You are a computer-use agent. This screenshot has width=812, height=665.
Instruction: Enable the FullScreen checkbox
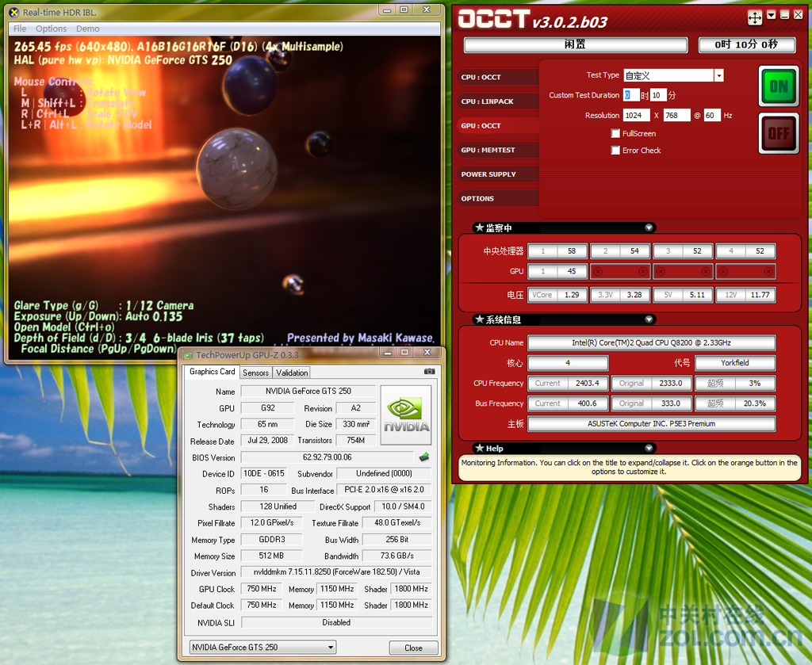pos(615,133)
